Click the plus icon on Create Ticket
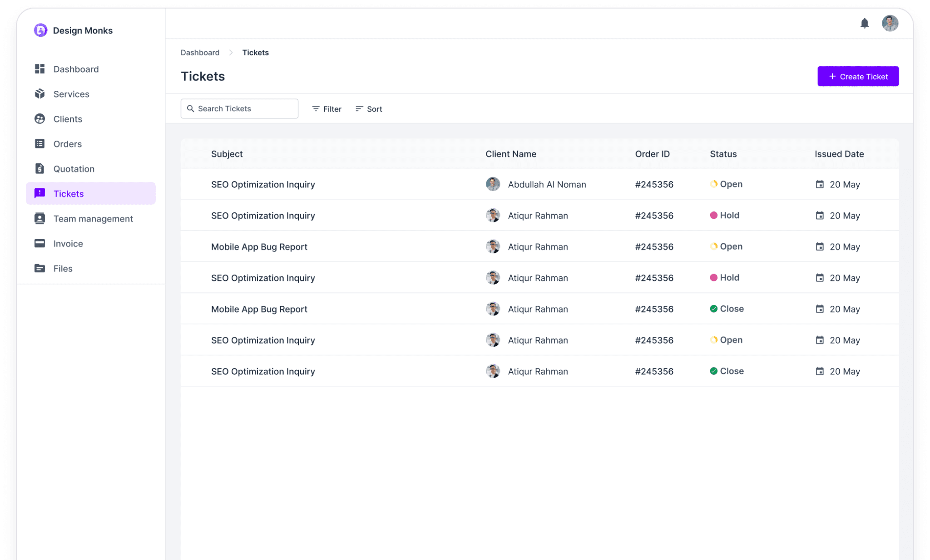 832,76
